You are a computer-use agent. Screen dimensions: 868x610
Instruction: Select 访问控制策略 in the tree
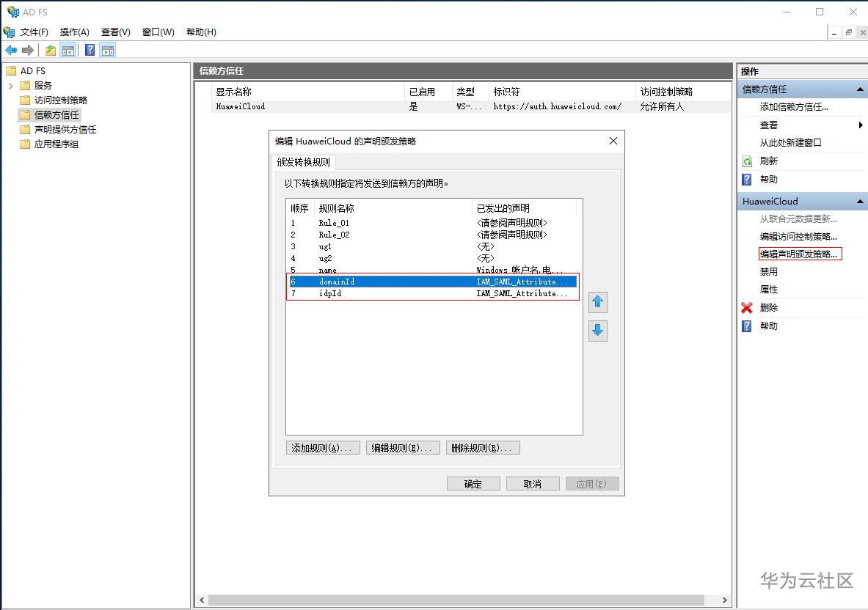(61, 100)
